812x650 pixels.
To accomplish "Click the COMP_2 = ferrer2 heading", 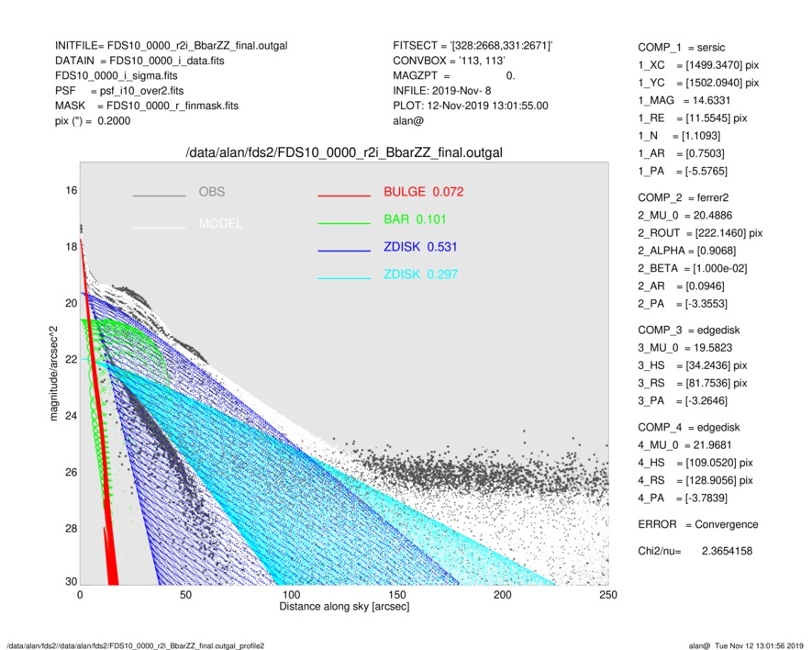I will point(684,198).
